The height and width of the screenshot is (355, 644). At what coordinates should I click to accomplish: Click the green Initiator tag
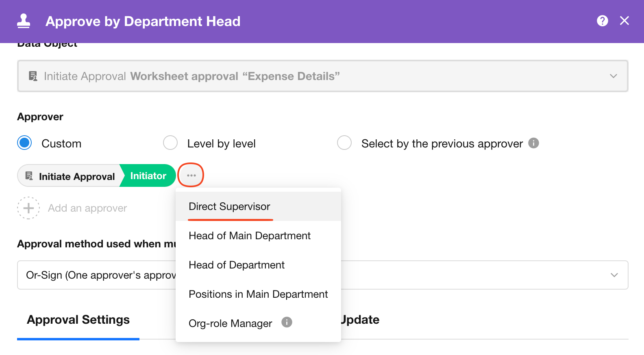click(x=148, y=176)
